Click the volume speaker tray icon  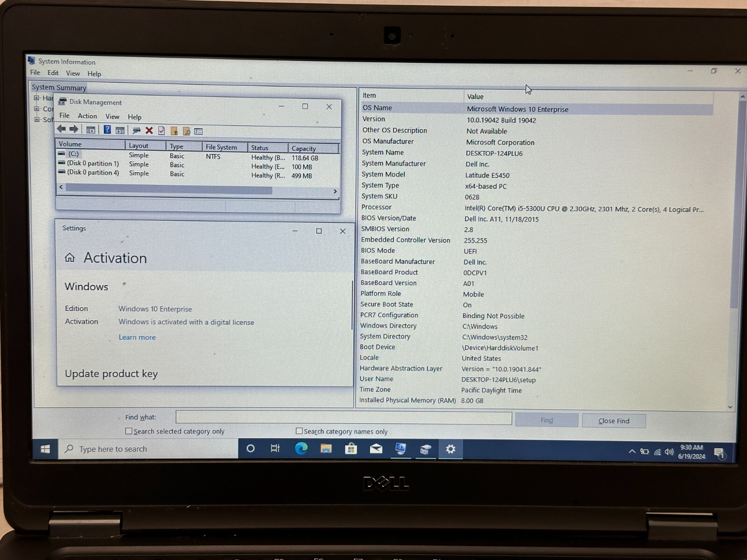(x=669, y=452)
